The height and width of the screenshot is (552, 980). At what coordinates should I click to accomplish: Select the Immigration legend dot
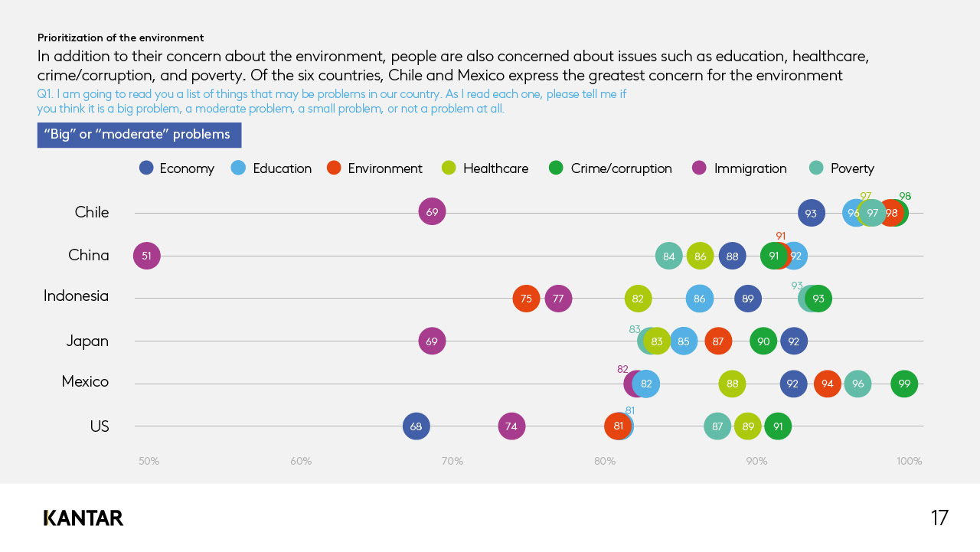point(699,168)
